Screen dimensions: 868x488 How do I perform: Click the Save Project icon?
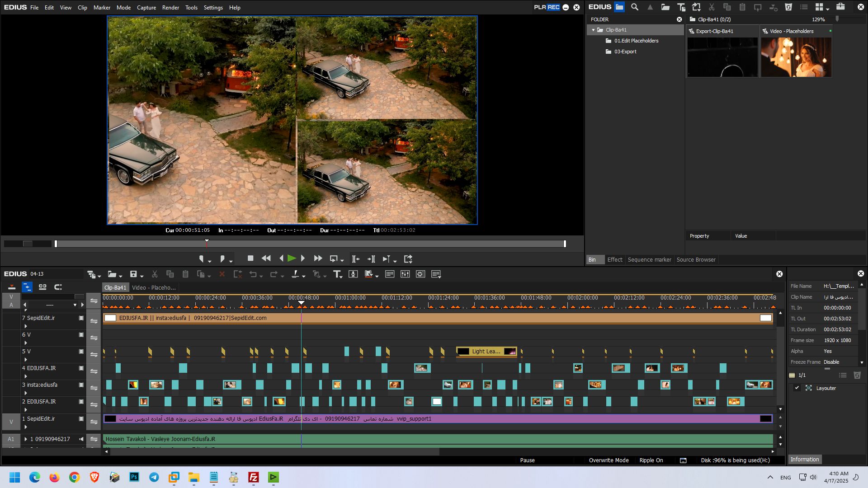(x=133, y=274)
